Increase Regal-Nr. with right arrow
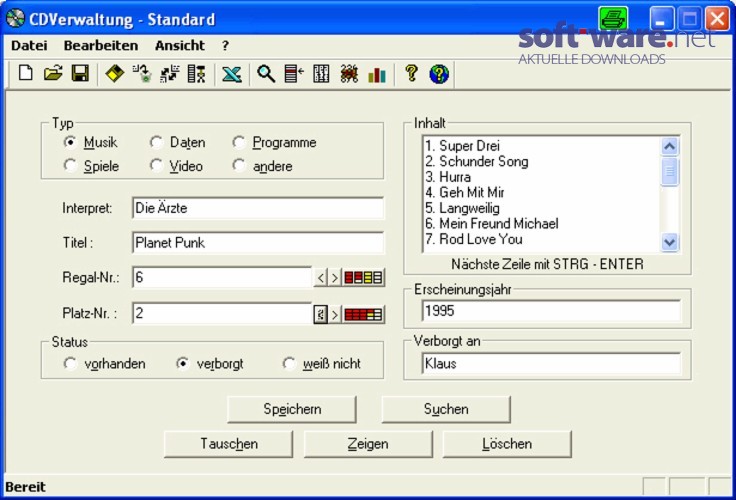Screen dimensions: 736x500 click(334, 277)
